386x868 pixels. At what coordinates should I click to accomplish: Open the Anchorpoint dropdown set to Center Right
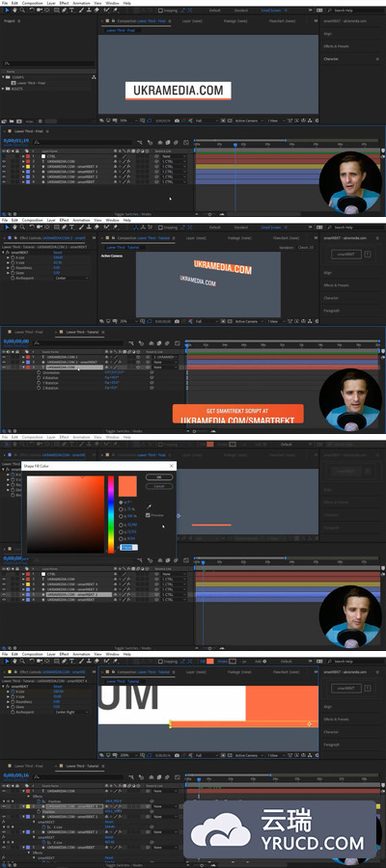click(x=71, y=712)
